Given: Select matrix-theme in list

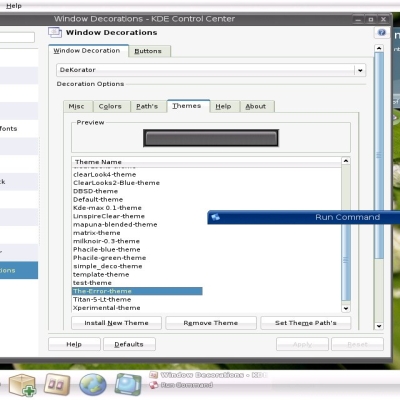Looking at the screenshot, I should [x=97, y=233].
